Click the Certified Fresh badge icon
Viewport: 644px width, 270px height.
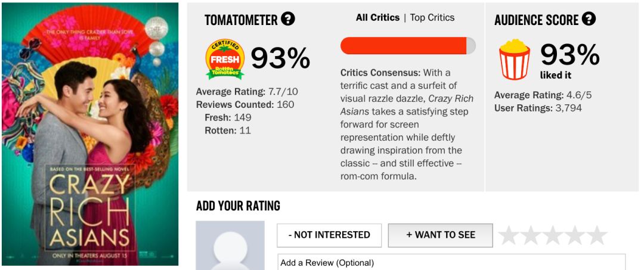point(225,59)
